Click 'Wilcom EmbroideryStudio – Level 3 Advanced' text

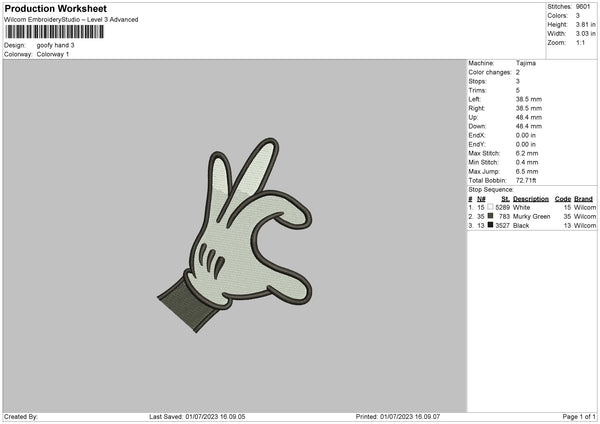pos(71,20)
